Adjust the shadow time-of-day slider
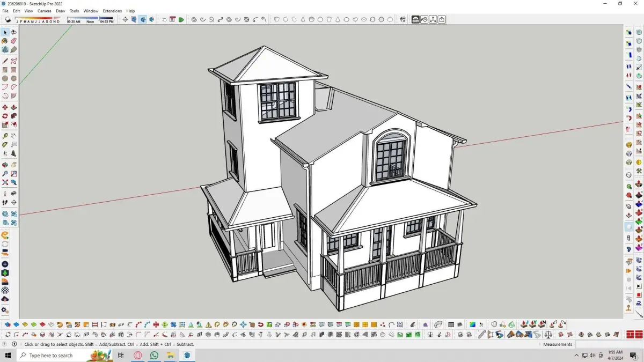The height and width of the screenshot is (362, 644). tap(91, 19)
